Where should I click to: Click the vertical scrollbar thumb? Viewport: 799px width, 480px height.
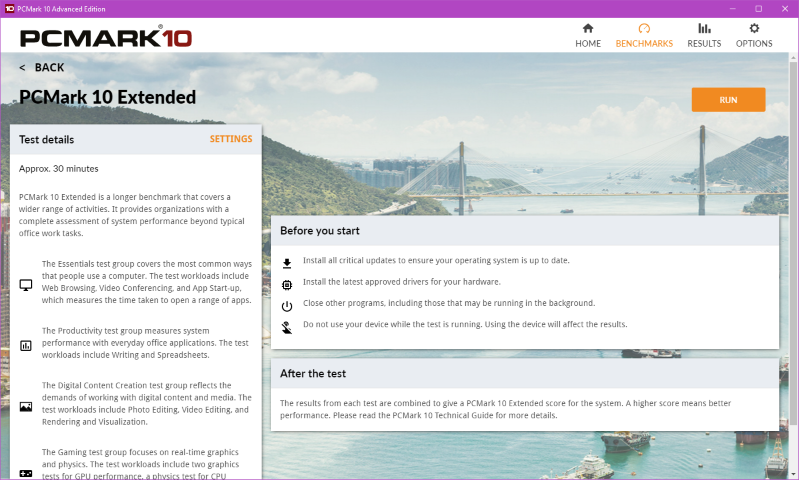[x=793, y=245]
